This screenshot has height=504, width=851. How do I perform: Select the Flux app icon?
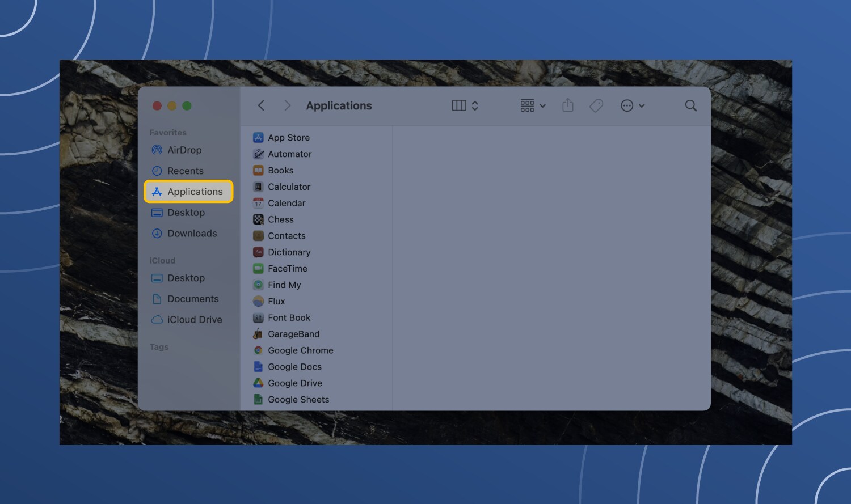coord(258,301)
